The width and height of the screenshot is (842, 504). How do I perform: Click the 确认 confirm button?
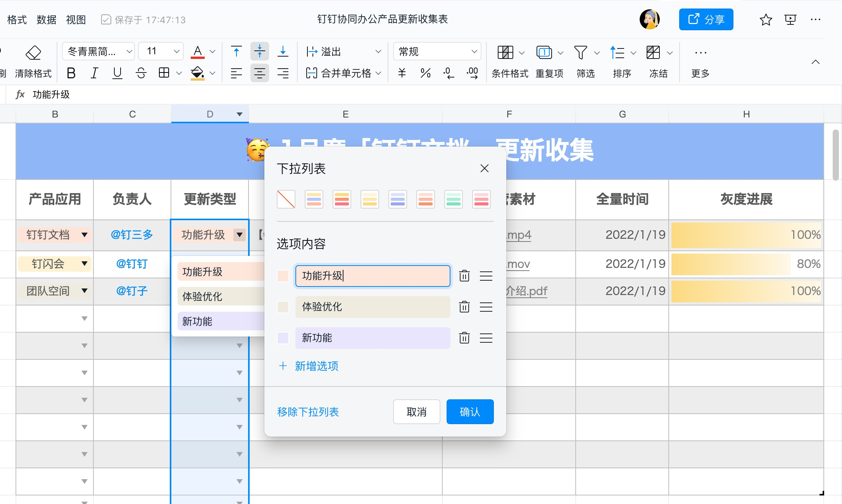pos(470,412)
